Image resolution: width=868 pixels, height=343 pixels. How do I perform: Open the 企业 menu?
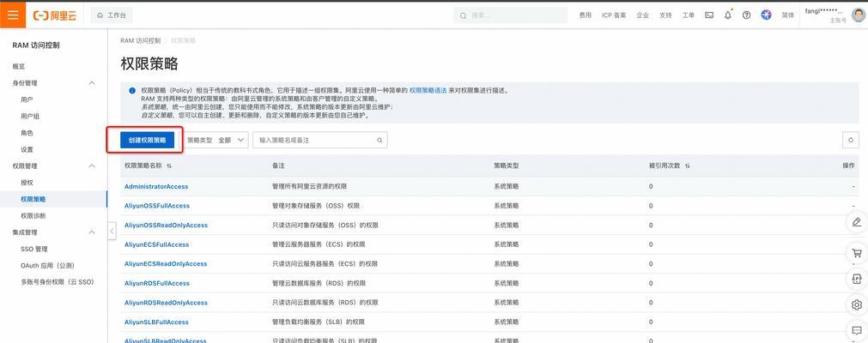coord(642,15)
